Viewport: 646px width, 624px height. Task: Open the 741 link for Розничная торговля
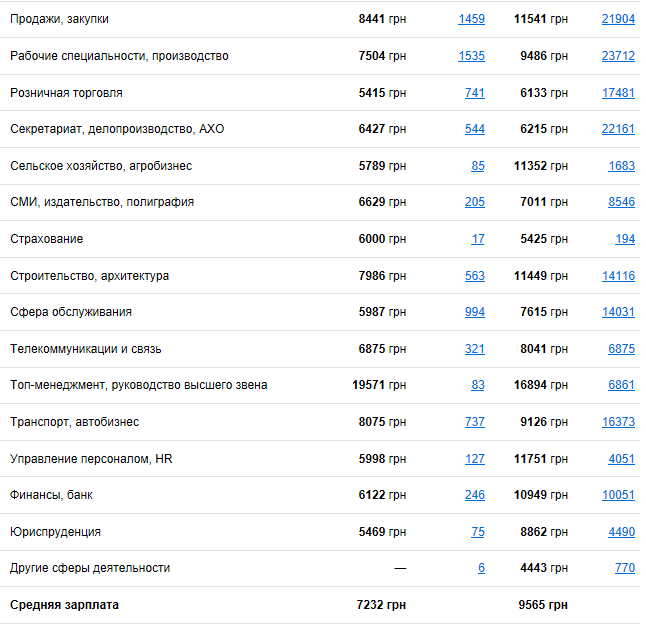[x=474, y=93]
